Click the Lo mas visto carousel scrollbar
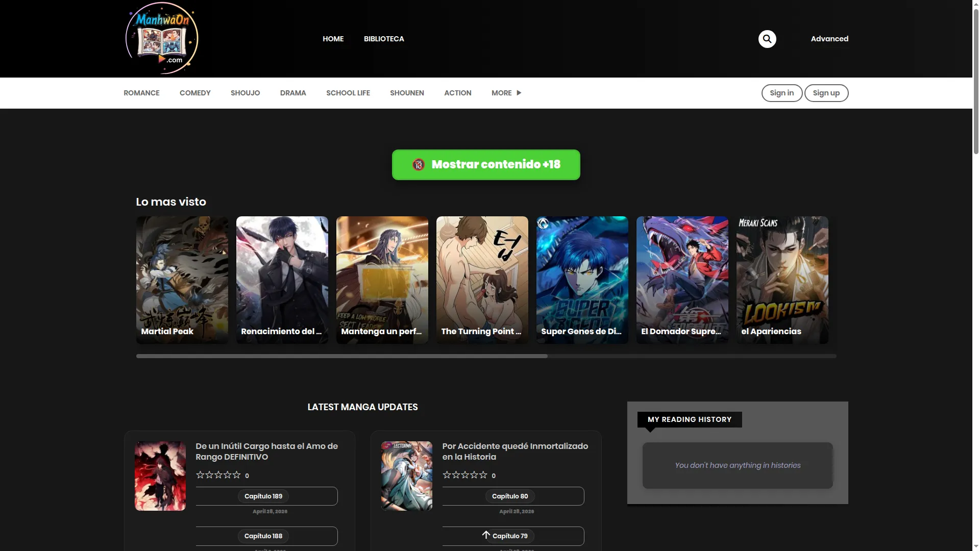 point(342,356)
